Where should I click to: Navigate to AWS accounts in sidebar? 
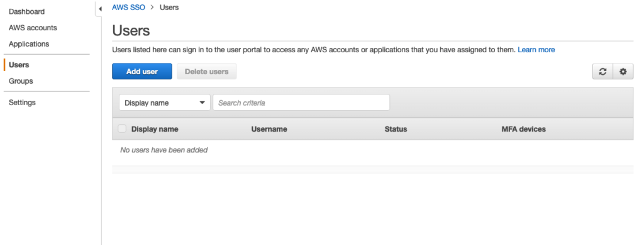(33, 28)
